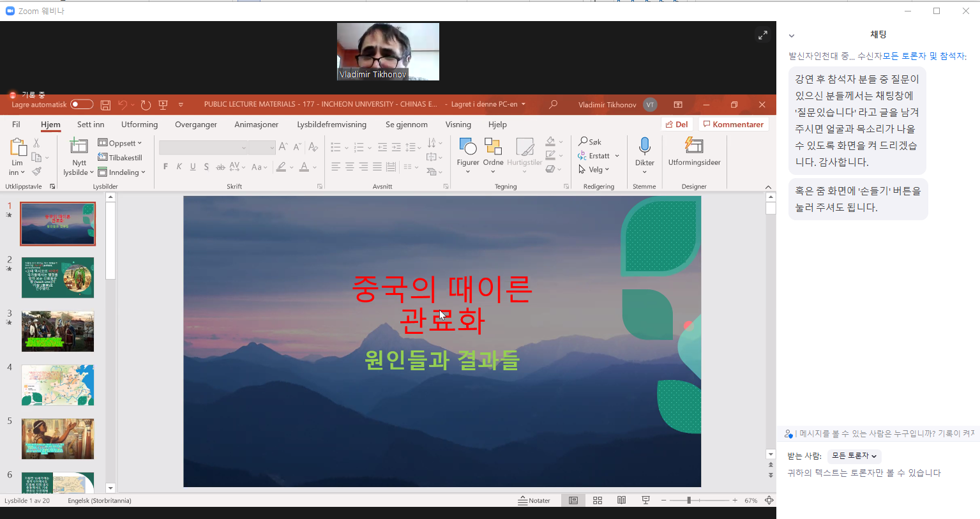Collapse the ribbon with the chevron

point(768,187)
